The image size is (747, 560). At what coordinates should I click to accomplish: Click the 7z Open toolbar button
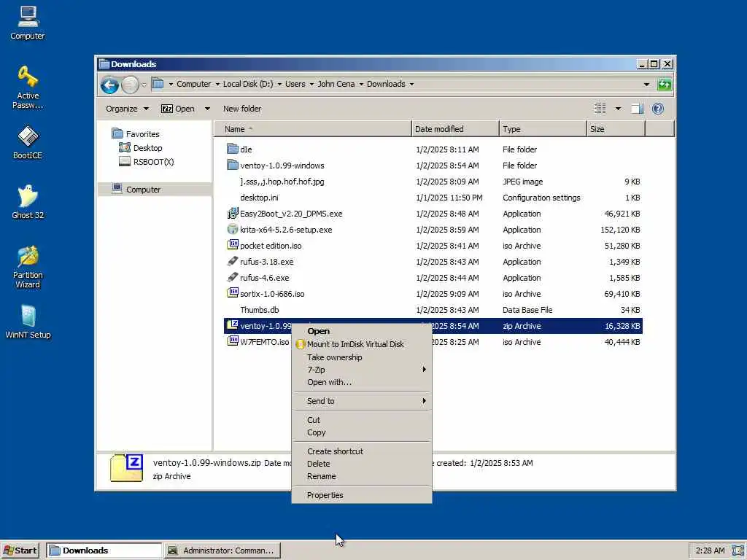click(178, 109)
